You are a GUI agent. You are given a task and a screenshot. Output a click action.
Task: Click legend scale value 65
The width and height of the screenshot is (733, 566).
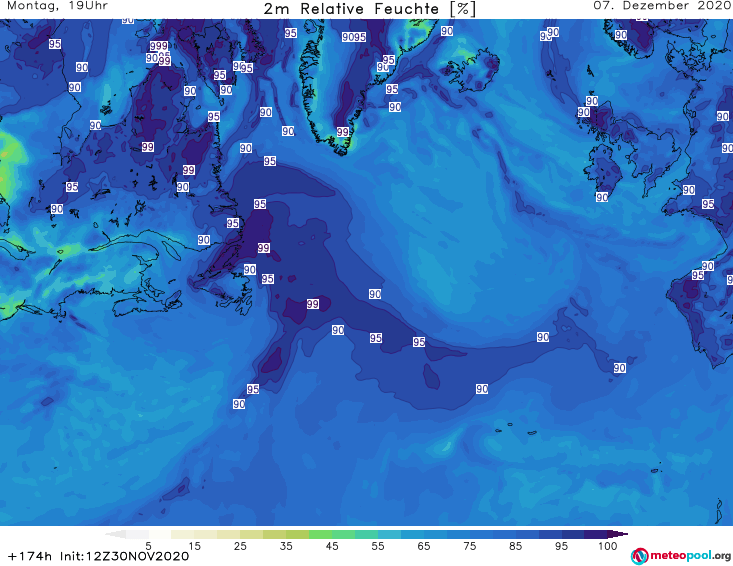424,546
